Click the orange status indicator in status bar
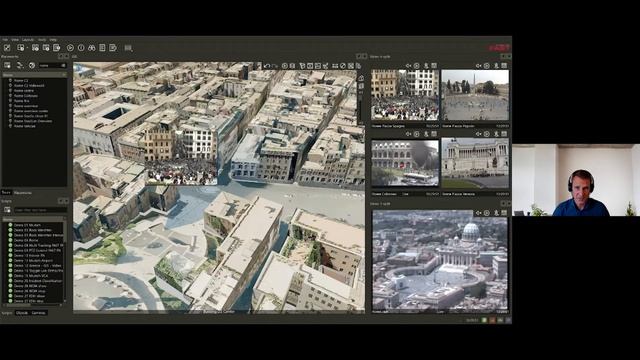The image size is (640, 360). tap(492, 320)
